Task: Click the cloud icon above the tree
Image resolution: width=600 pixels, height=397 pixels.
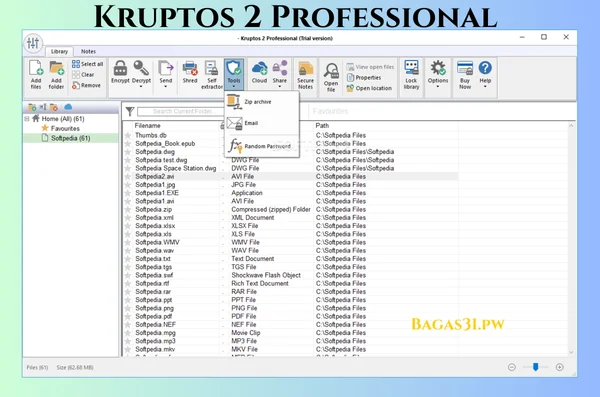Action: coord(68,107)
